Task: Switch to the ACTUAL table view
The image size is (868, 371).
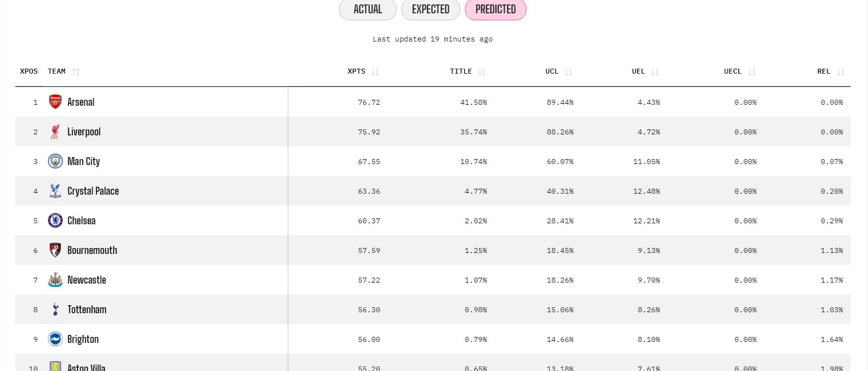Action: [x=367, y=9]
